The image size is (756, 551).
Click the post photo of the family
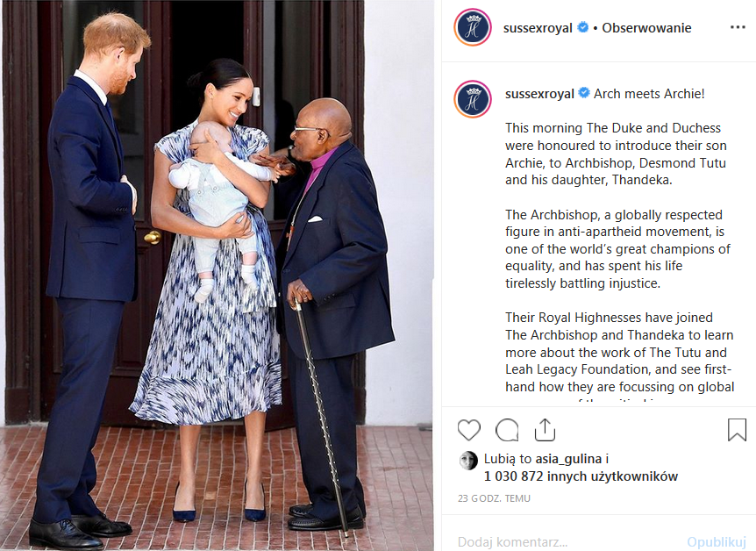coord(217,275)
